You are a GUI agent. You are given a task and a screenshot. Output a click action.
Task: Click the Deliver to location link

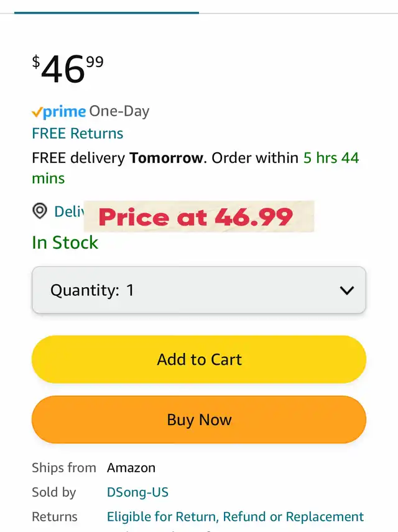click(x=68, y=211)
